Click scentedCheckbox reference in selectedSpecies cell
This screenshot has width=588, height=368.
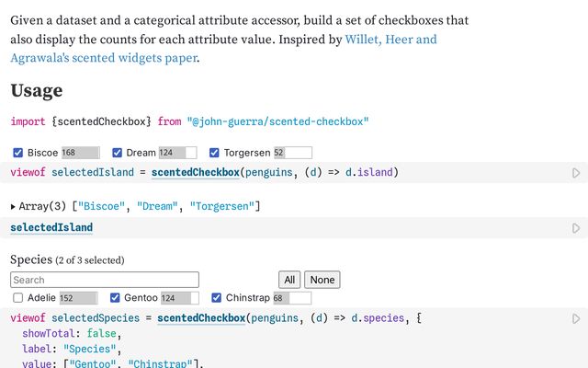pyautogui.click(x=201, y=318)
